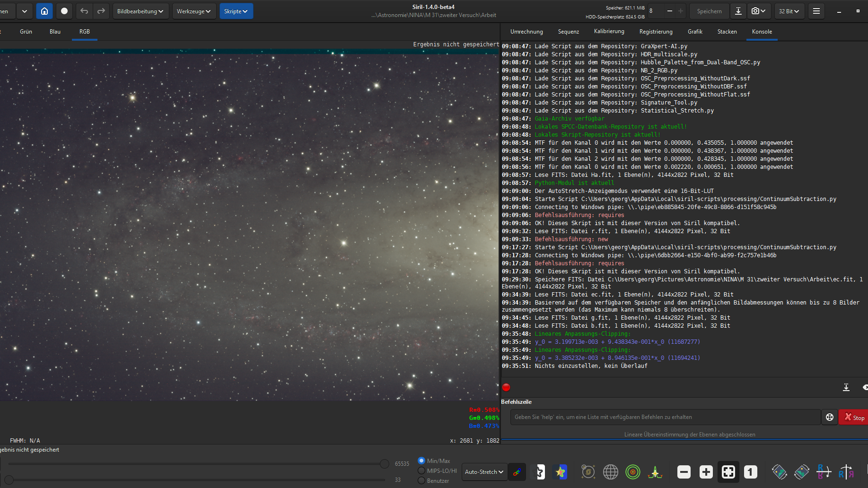Click the Befehlszeile command input field
This screenshot has height=488, width=868.
665,417
